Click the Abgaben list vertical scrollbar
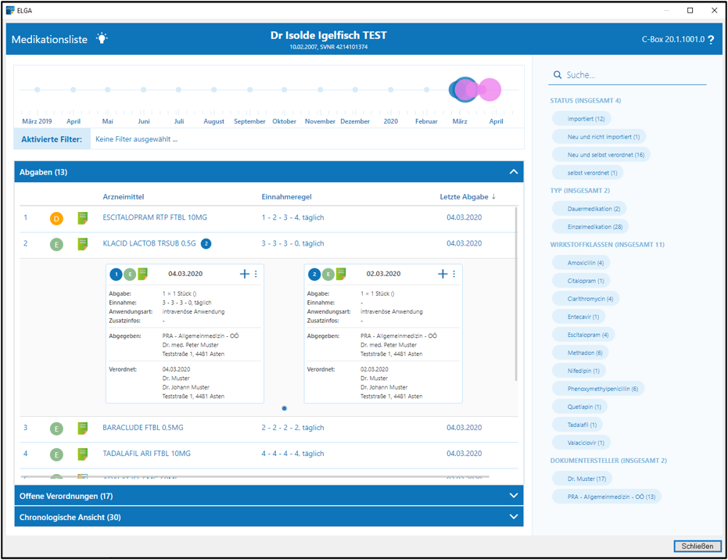Image resolution: width=728 pixels, height=560 pixels. pyautogui.click(x=516, y=294)
